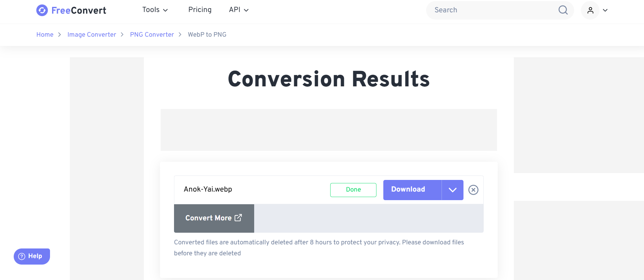This screenshot has width=644, height=280.
Task: Expand the account menu chevron
Action: (605, 10)
